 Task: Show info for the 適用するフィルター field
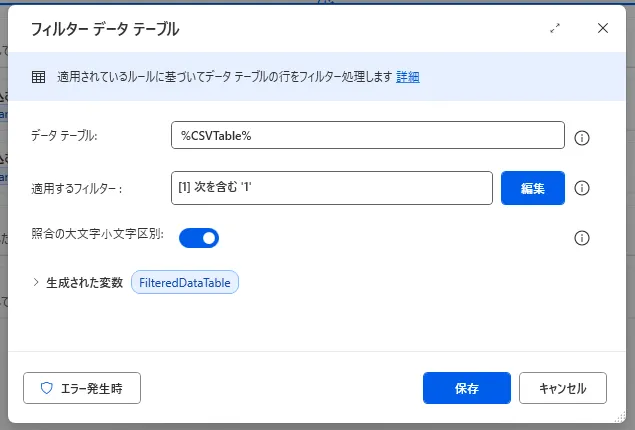pyautogui.click(x=582, y=188)
